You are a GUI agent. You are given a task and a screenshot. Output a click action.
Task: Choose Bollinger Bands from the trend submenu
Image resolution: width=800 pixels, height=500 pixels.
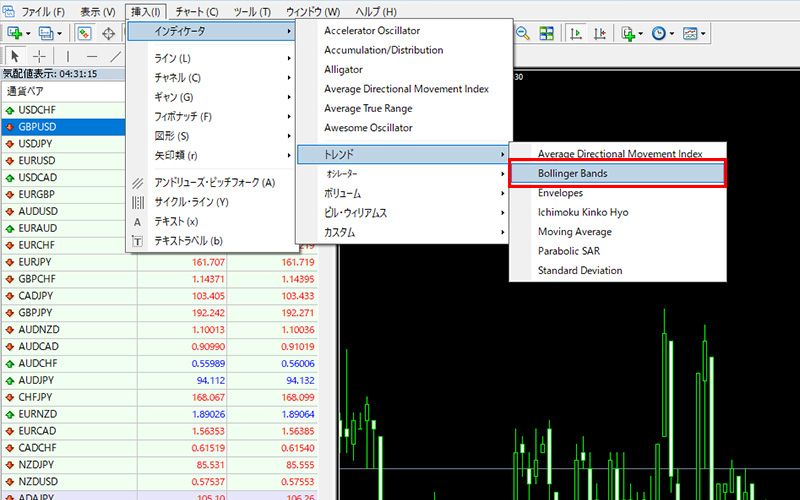[616, 173]
